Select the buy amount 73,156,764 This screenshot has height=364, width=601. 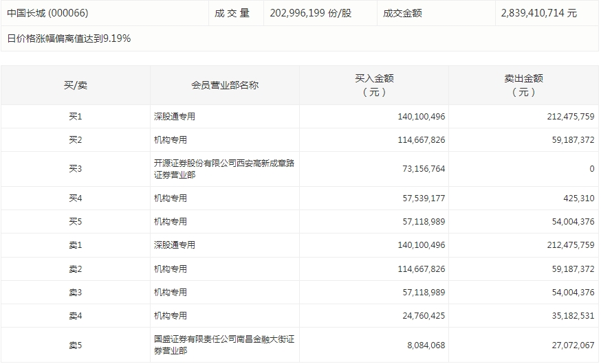point(421,169)
